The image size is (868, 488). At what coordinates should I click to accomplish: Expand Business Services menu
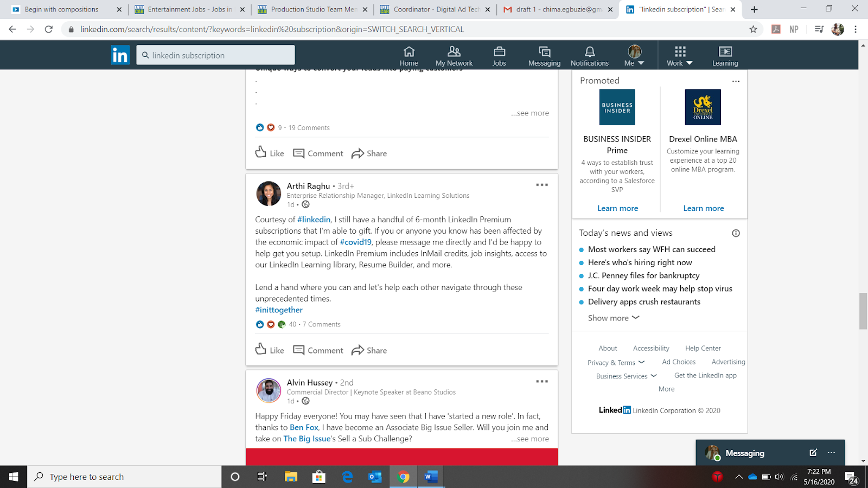[x=627, y=376]
